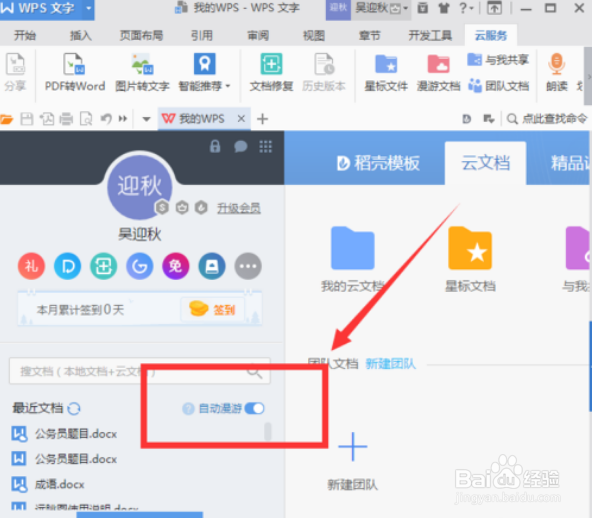Viewport: 593px width, 518px height.
Task: Open the 引用 ribbon tab
Action: [x=202, y=36]
